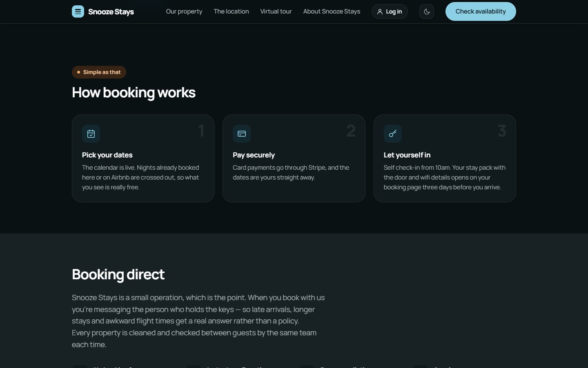Go to The location page
Screen dimensions: 588x368
point(231,11)
